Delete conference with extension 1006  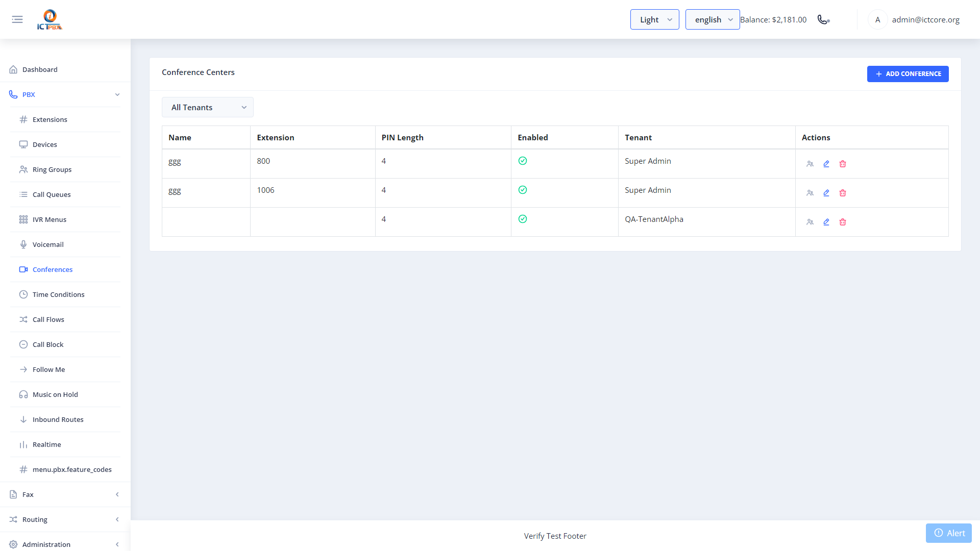click(x=843, y=193)
